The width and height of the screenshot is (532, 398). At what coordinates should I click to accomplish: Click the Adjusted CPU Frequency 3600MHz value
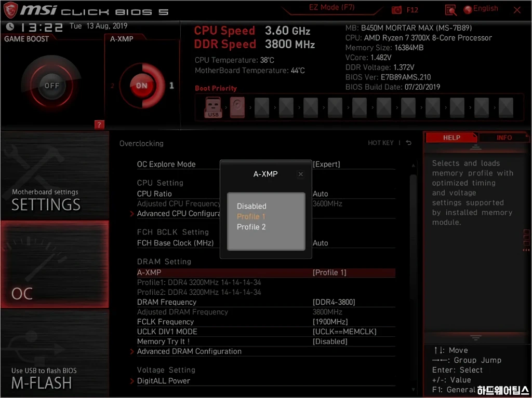tap(327, 204)
